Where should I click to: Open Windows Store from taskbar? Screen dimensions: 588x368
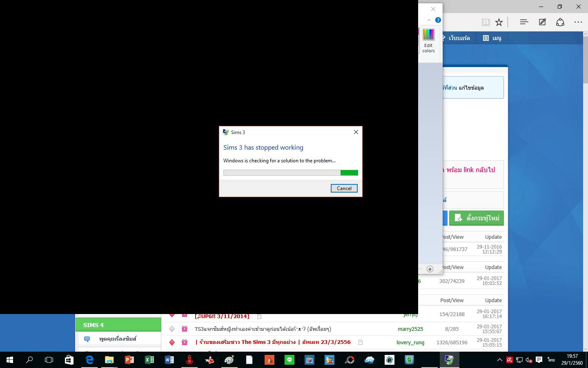click(69, 360)
